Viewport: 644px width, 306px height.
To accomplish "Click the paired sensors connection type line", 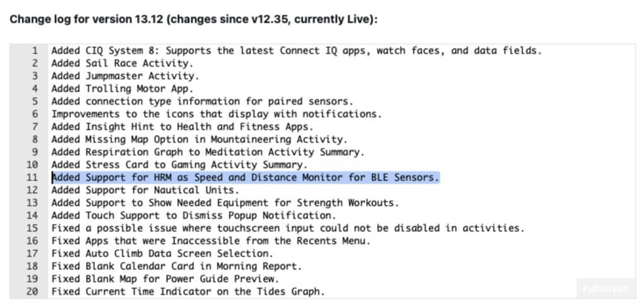I will (202, 101).
